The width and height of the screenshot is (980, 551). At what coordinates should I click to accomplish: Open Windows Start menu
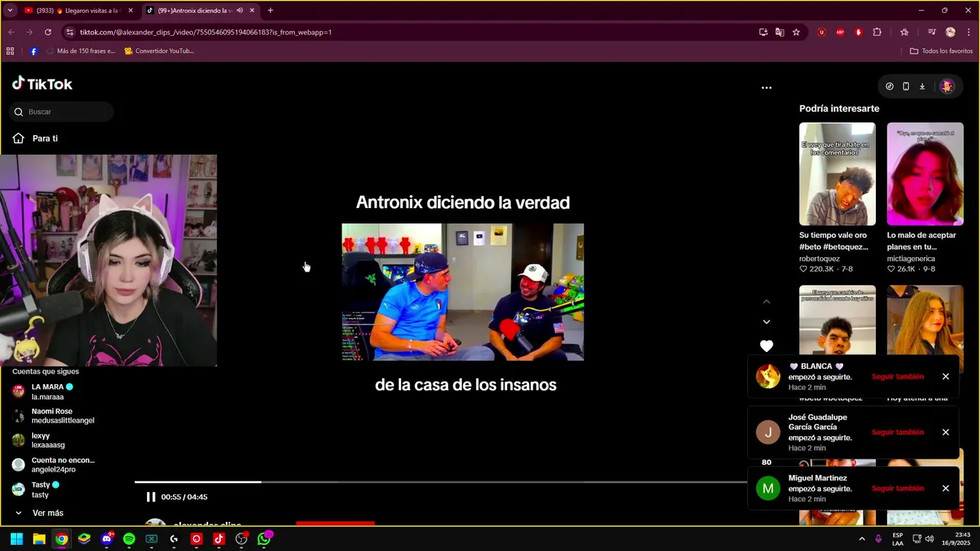[x=16, y=539]
